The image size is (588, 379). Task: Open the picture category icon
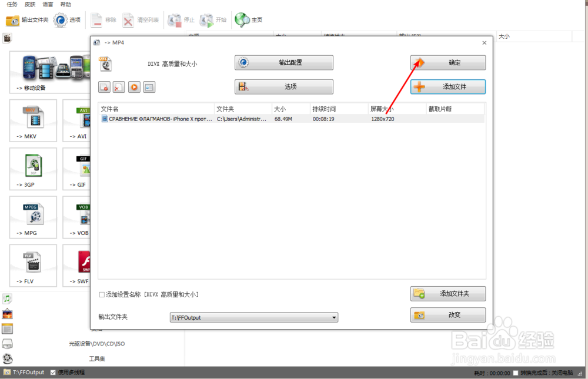point(7,314)
